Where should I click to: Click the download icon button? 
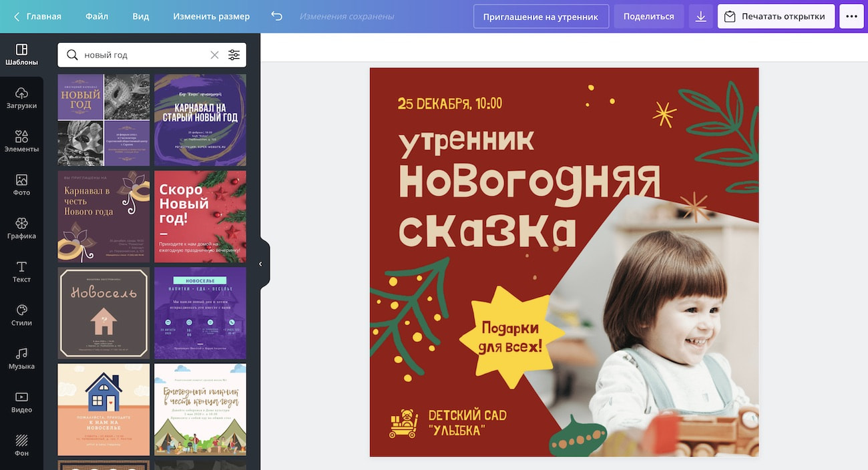point(700,16)
